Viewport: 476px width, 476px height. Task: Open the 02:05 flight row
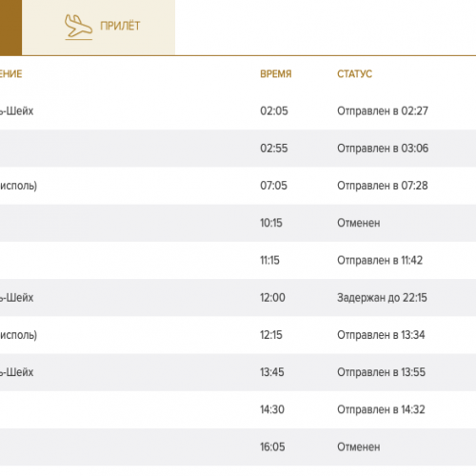238,110
